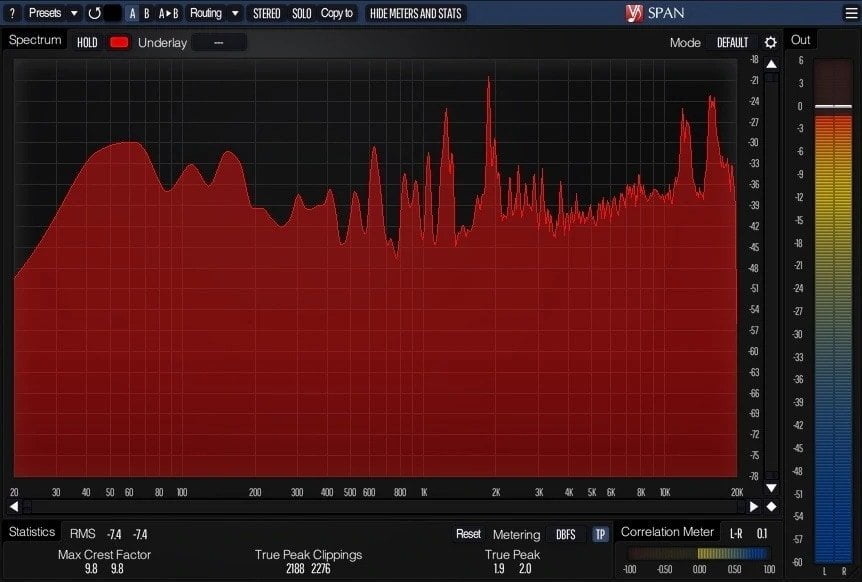The image size is (862, 582).
Task: Click the diamond zoom icon below the vertical scrollbar
Action: click(771, 506)
